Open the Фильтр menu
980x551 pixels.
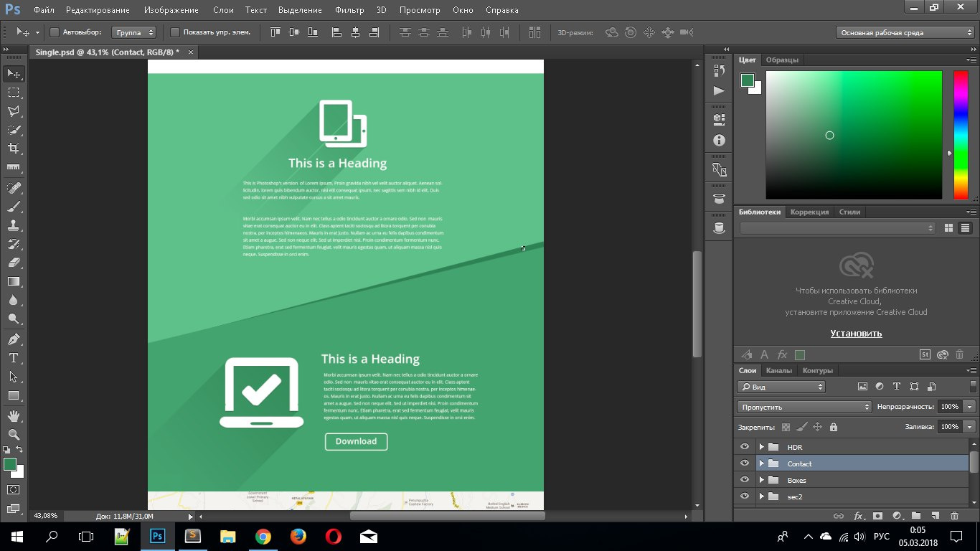click(x=349, y=10)
